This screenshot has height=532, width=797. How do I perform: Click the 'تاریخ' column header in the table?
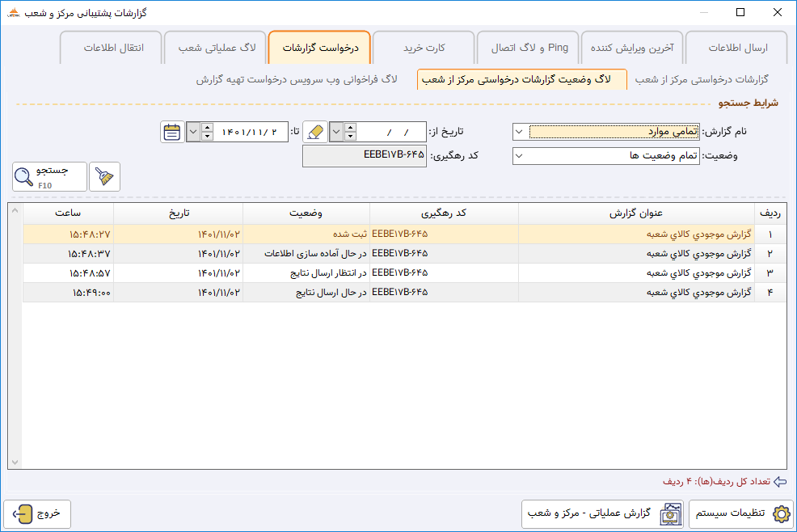179,213
